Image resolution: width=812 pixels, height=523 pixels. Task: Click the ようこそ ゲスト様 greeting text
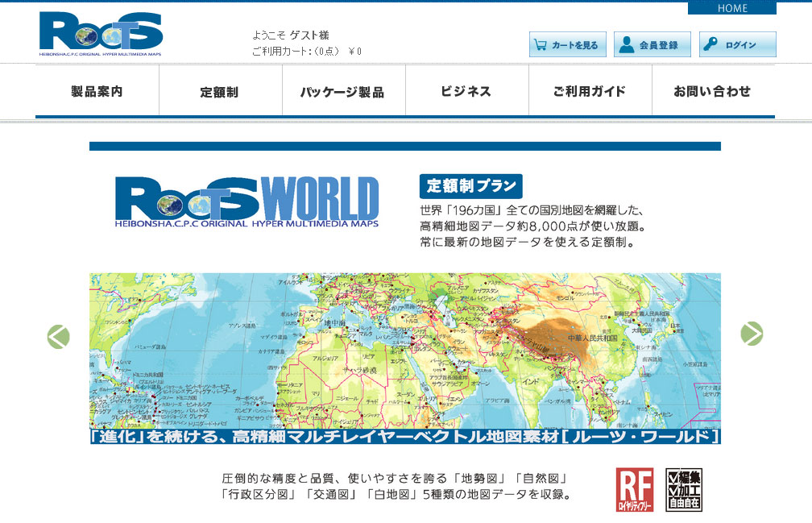point(291,35)
